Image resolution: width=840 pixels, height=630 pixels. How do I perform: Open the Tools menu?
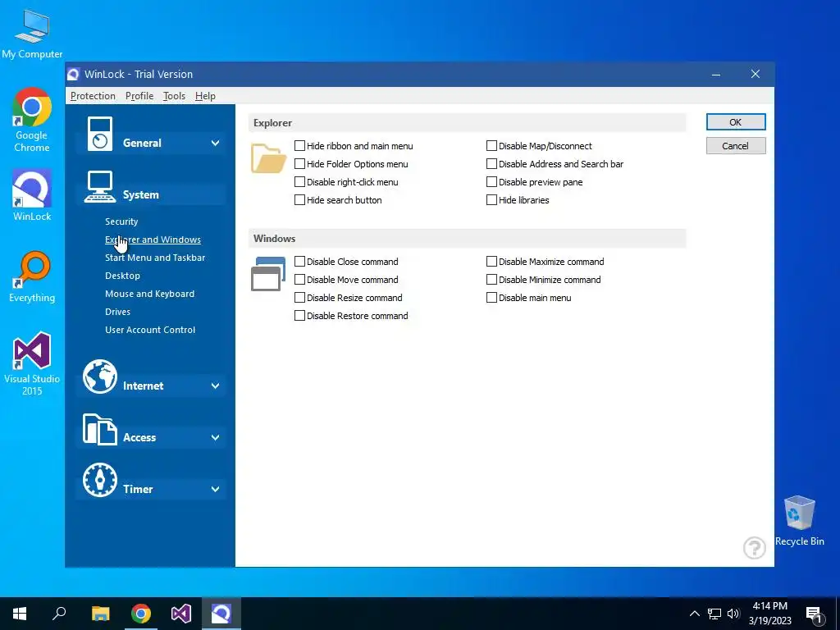(174, 96)
